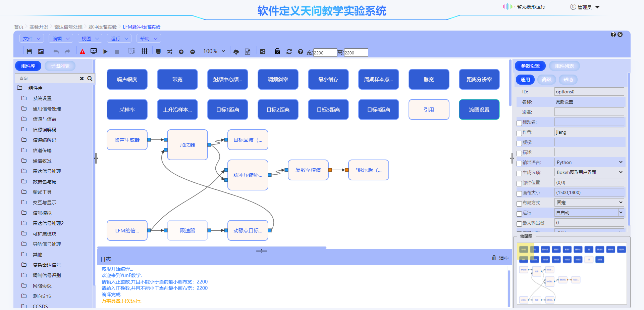Click the dimmed map icon in toolbar
Image resolution: width=644 pixels, height=310 pixels.
coord(131,51)
